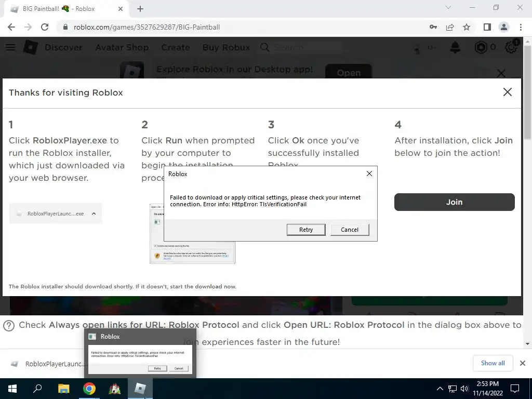
Task: Open File Explorer from taskbar
Action: [63, 389]
